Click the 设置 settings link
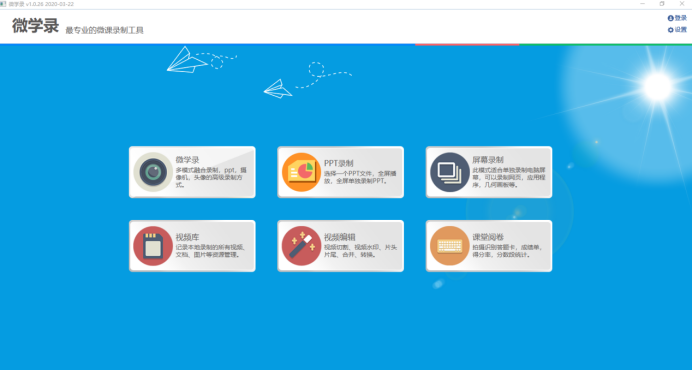Screen dimensions: 692x370 (681, 30)
